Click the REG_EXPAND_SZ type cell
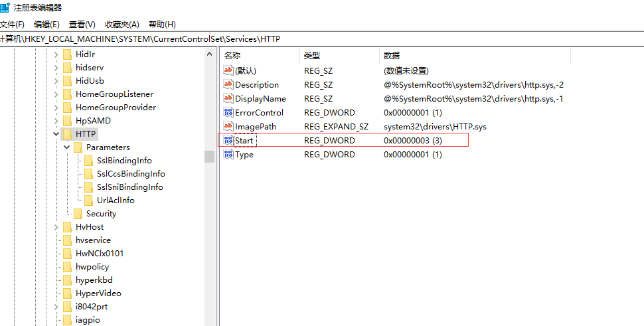Image resolution: width=644 pixels, height=326 pixels. coord(336,126)
